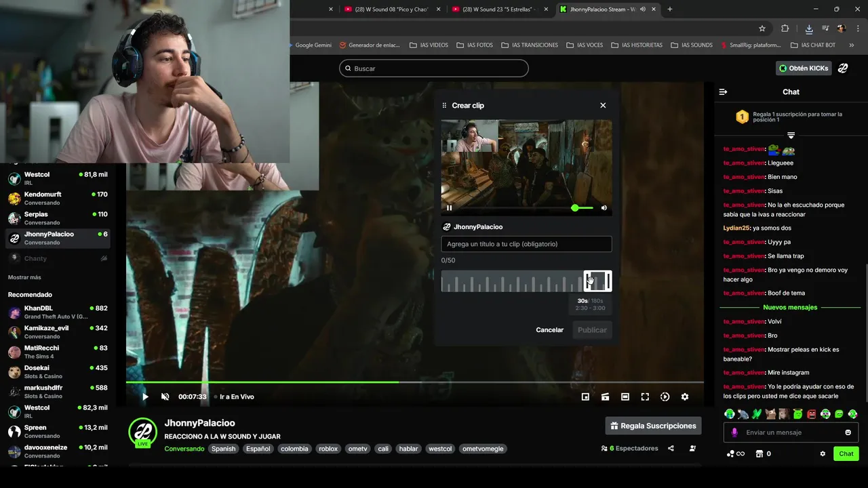
Task: Open Spreen recommended channel
Action: pos(58,431)
